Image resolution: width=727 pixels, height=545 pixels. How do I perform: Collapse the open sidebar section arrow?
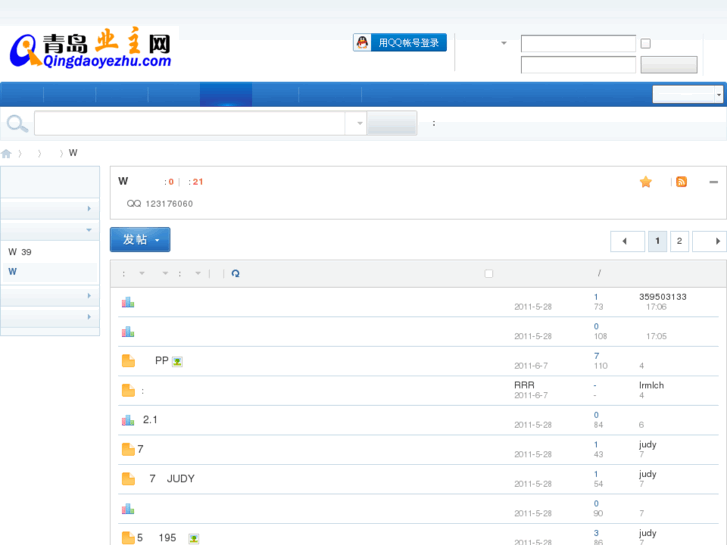pos(89,230)
